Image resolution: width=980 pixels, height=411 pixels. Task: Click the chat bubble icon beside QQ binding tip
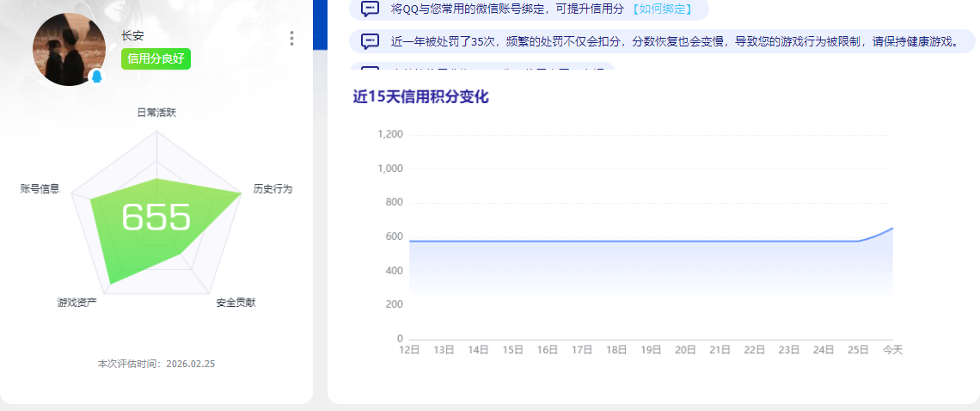pos(370,9)
